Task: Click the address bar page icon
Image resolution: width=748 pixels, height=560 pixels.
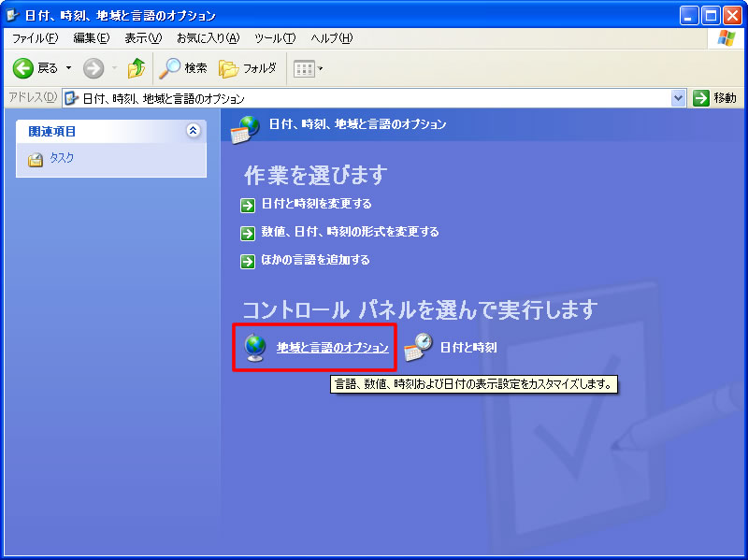Action: [x=72, y=98]
